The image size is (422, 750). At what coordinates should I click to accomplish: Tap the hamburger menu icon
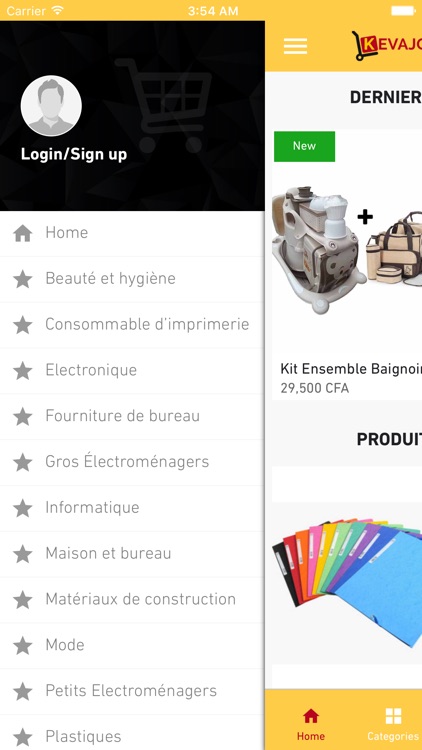coord(295,46)
